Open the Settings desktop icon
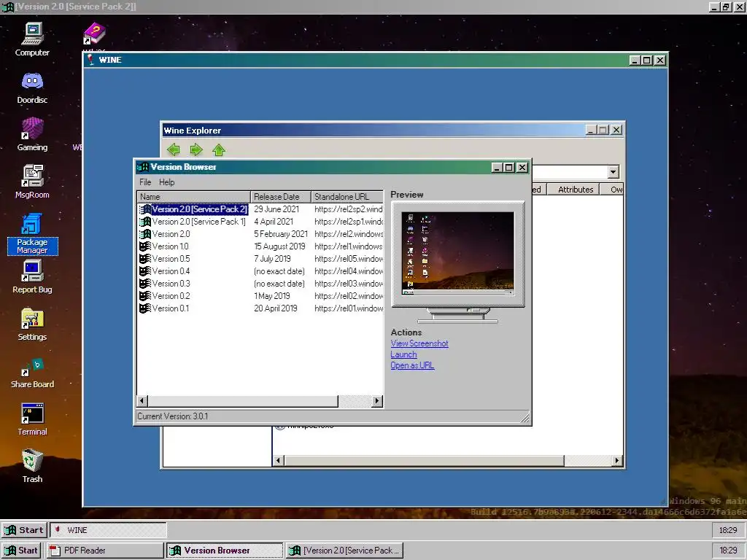 [32, 324]
